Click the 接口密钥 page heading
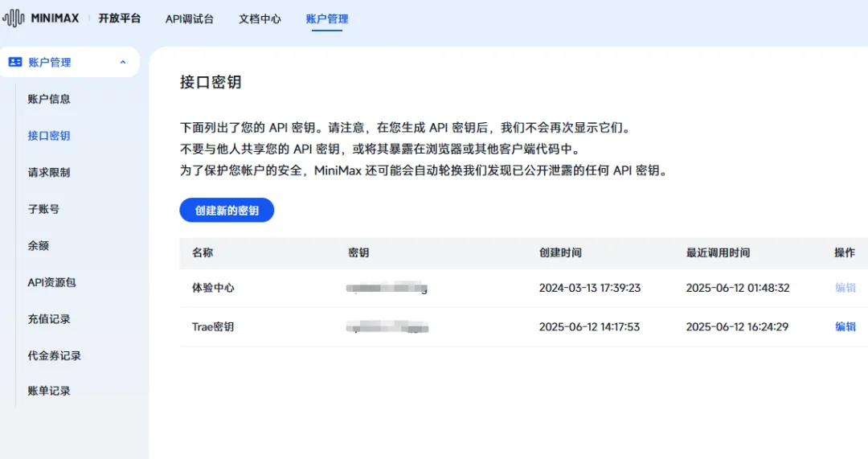Image resolution: width=868 pixels, height=459 pixels. tap(211, 83)
